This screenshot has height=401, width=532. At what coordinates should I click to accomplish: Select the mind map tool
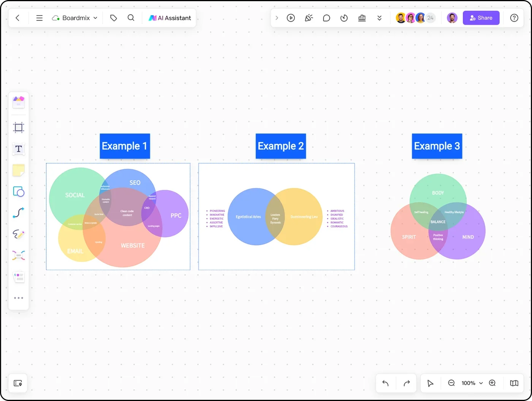(x=19, y=255)
